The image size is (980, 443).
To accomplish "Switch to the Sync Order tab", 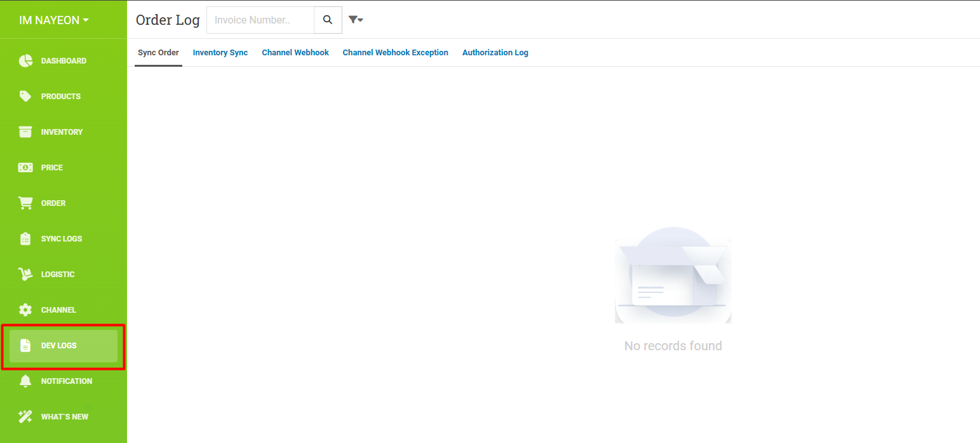I will 158,53.
